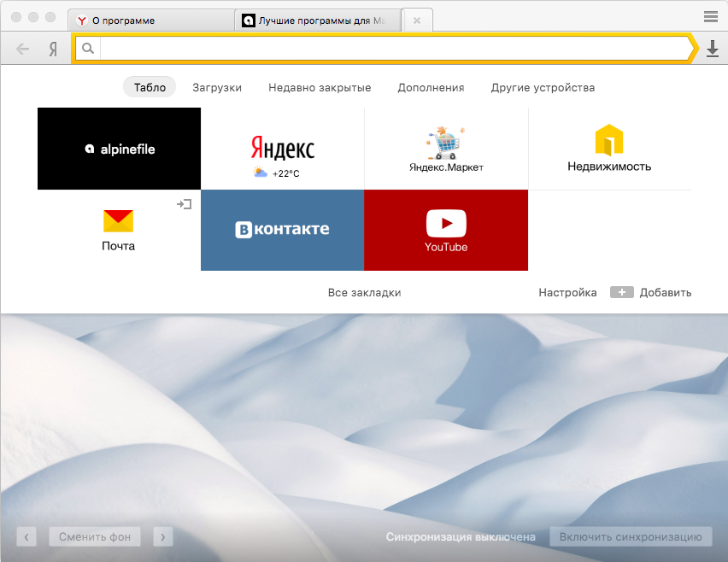Viewport: 728px width, 562px height.
Task: Open the Почта mail tile
Action: tap(119, 231)
